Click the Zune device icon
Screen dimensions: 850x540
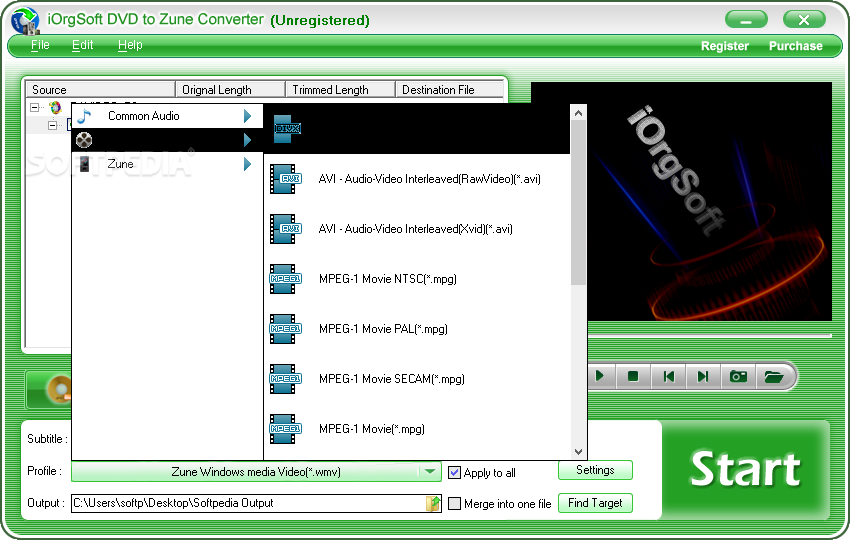[x=84, y=164]
